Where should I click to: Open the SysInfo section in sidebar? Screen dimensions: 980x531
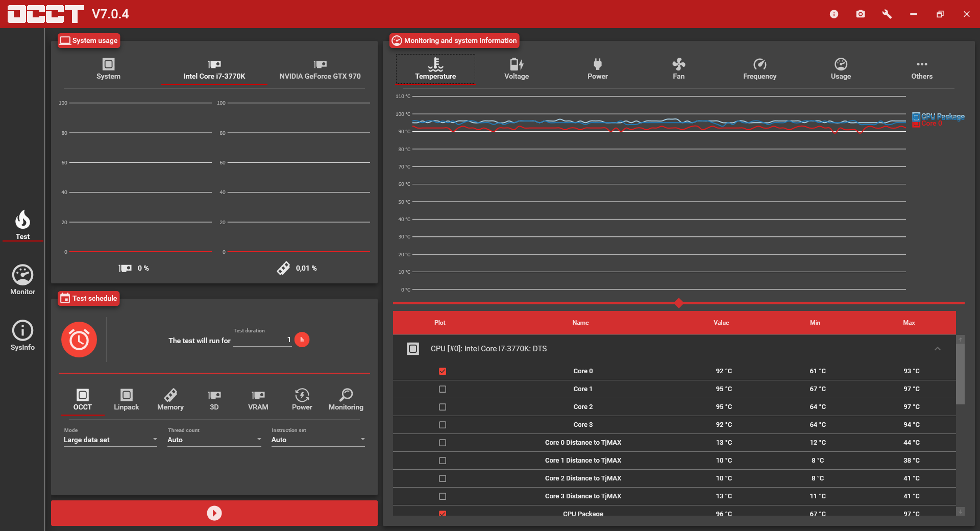(x=22, y=335)
